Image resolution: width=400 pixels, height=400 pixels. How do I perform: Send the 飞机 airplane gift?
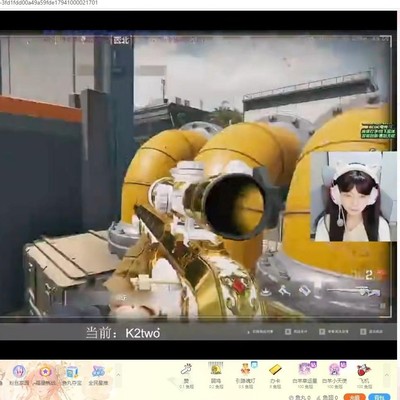364,376
